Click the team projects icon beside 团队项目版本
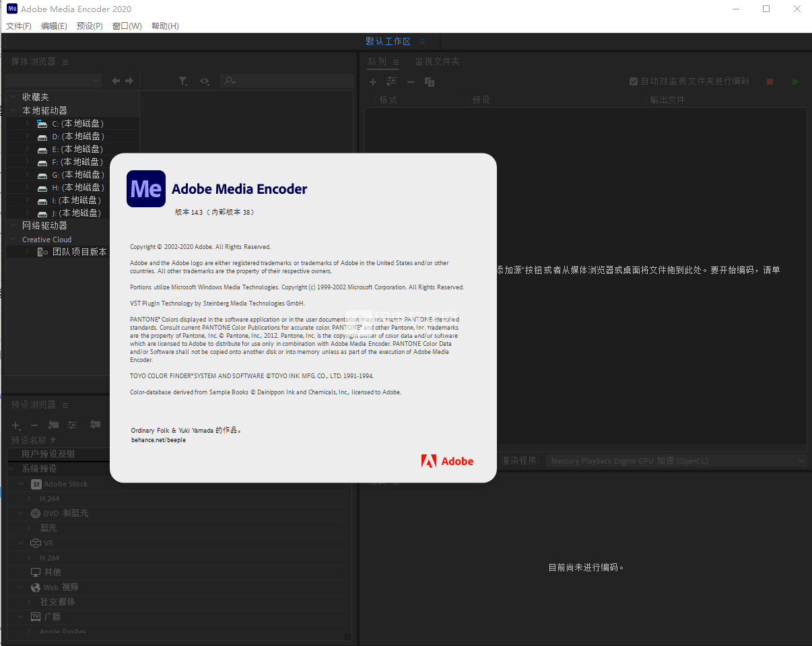Screen dimensions: 812x646 42,252
